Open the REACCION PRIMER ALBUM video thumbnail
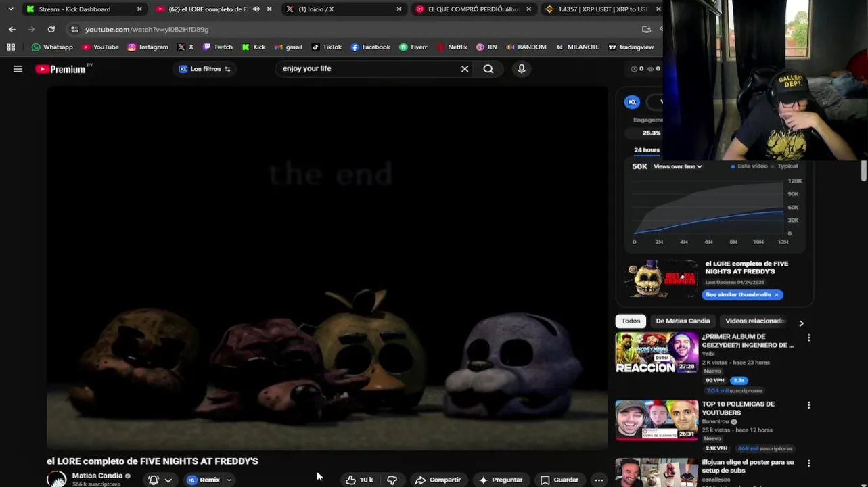The height and width of the screenshot is (487, 868). click(x=656, y=352)
